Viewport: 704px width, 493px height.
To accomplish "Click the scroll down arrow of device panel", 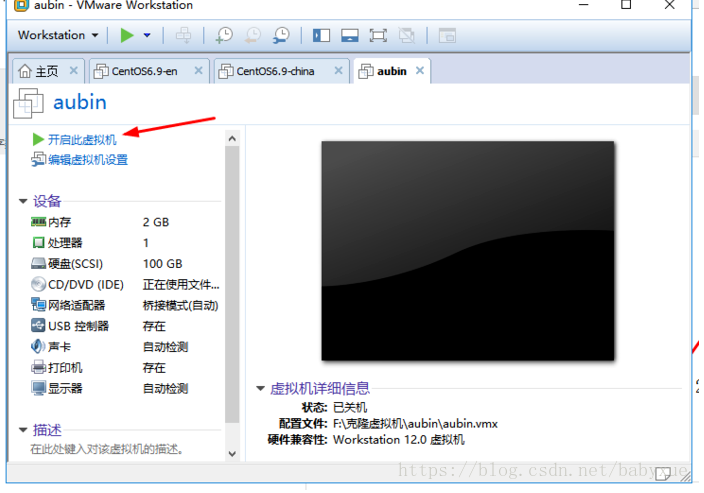I will coord(232,453).
